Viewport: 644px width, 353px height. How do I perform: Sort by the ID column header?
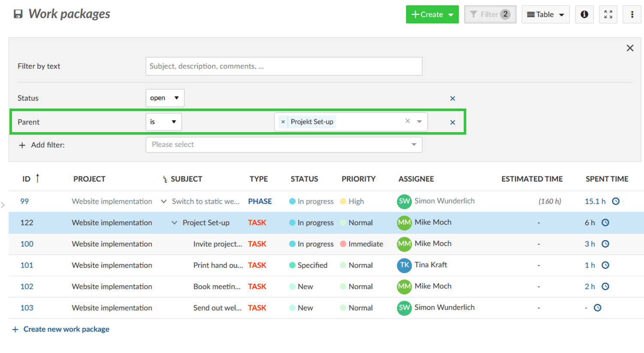[x=27, y=179]
